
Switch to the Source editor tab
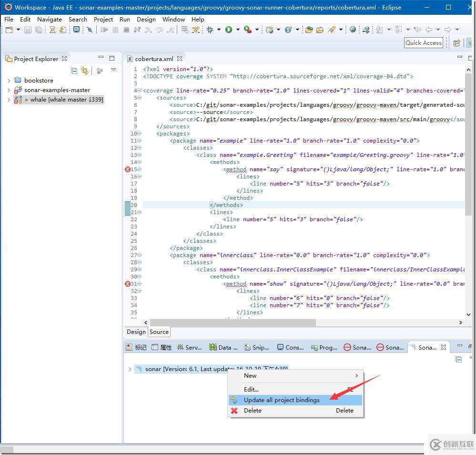[x=159, y=332]
